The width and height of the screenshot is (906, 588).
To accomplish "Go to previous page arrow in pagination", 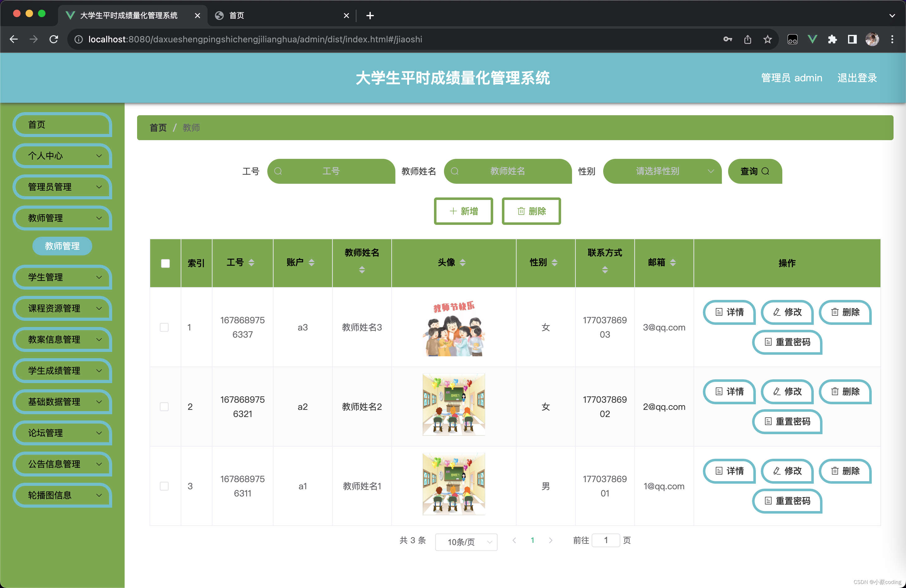I will click(x=514, y=540).
